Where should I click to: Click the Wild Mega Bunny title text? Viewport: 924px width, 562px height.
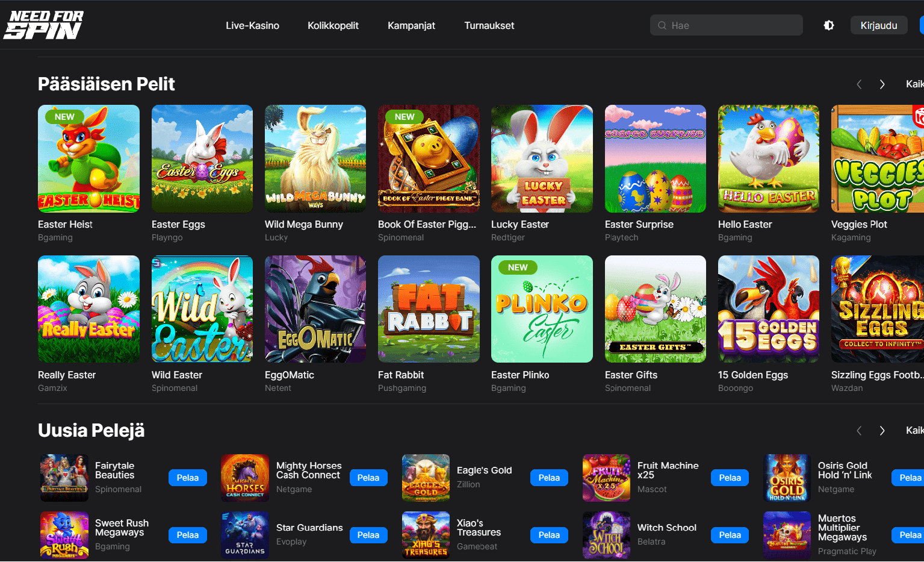tap(304, 224)
